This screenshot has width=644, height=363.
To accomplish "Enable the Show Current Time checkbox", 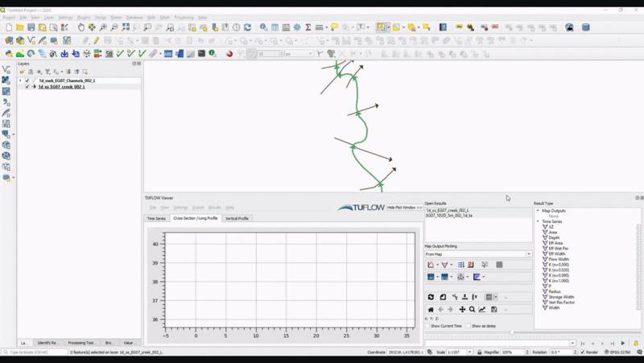I will pyautogui.click(x=427, y=326).
